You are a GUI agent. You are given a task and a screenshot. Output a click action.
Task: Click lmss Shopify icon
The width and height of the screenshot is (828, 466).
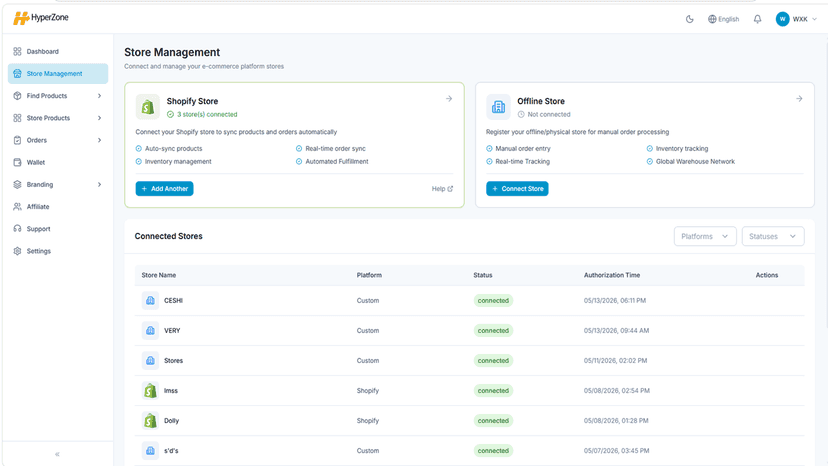coord(150,391)
